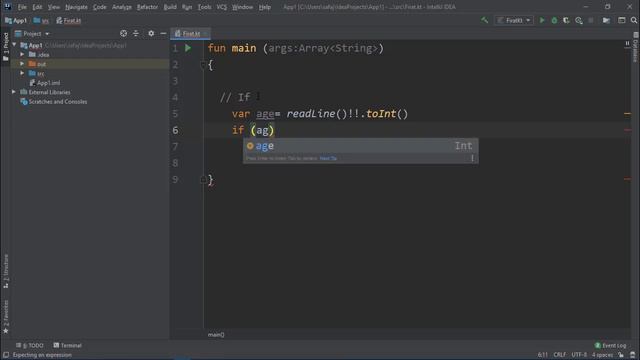This screenshot has width=640, height=360.
Task: Locate current file with the crosshair icon
Action: point(123,33)
